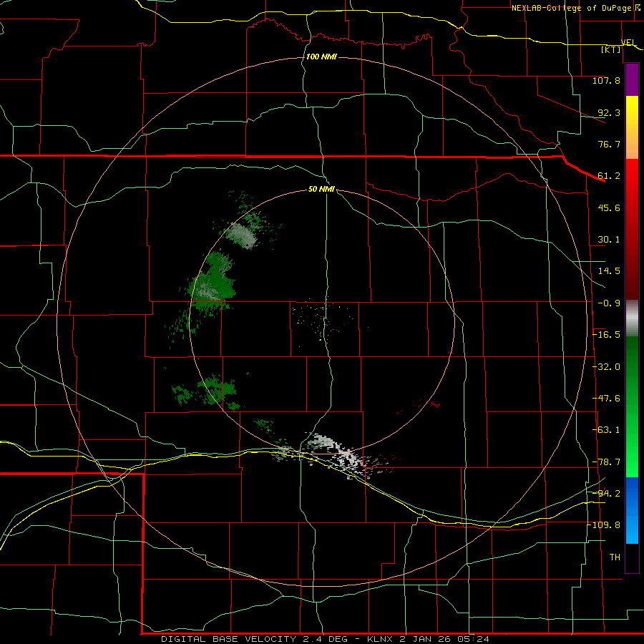The image size is (644, 644).
Task: Click the -63.1 velocity scale value
Action: [606, 430]
